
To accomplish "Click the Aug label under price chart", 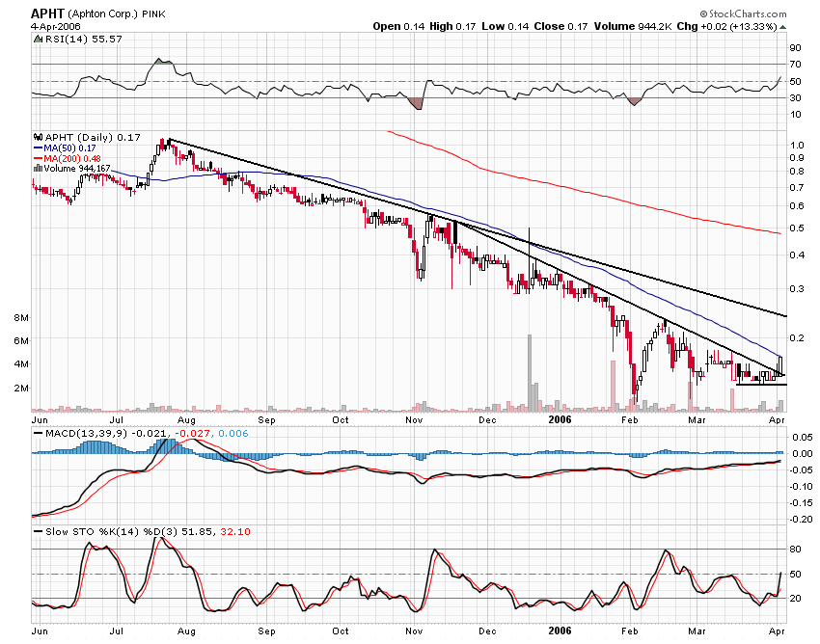I will (x=187, y=419).
